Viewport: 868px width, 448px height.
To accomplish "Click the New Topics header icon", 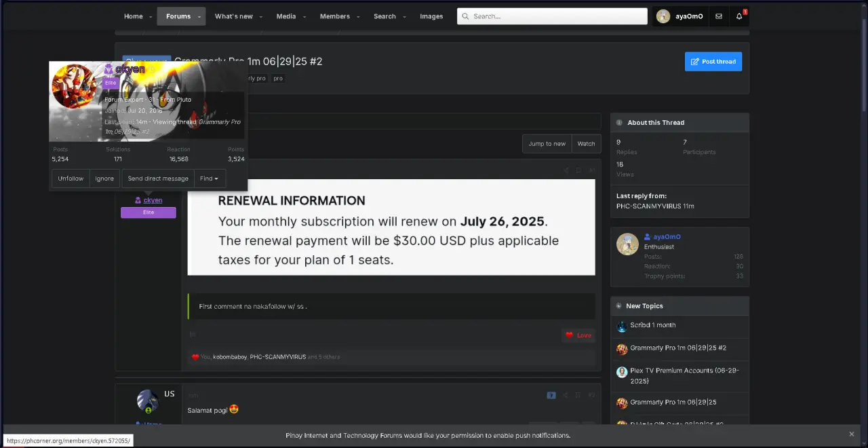I will (619, 306).
